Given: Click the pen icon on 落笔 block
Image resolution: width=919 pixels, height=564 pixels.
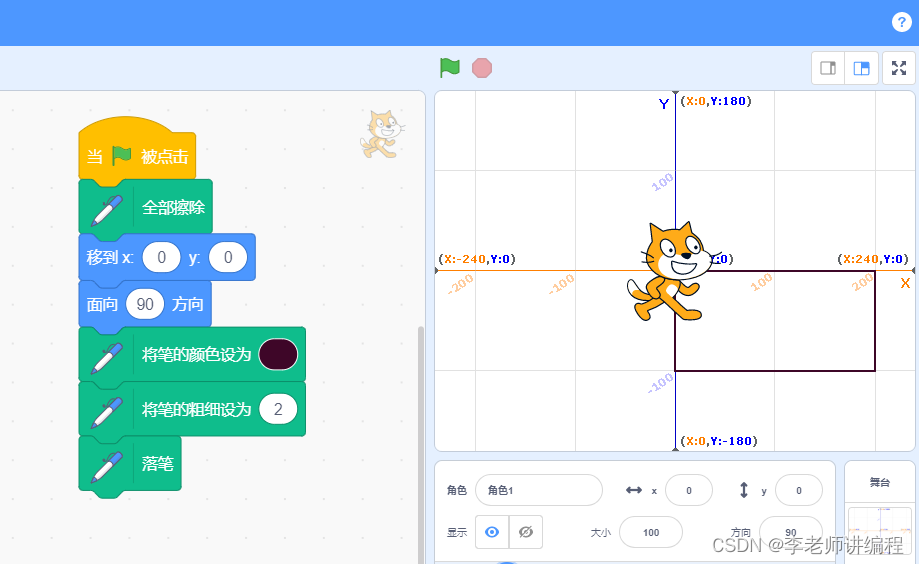Looking at the screenshot, I should pos(107,467).
